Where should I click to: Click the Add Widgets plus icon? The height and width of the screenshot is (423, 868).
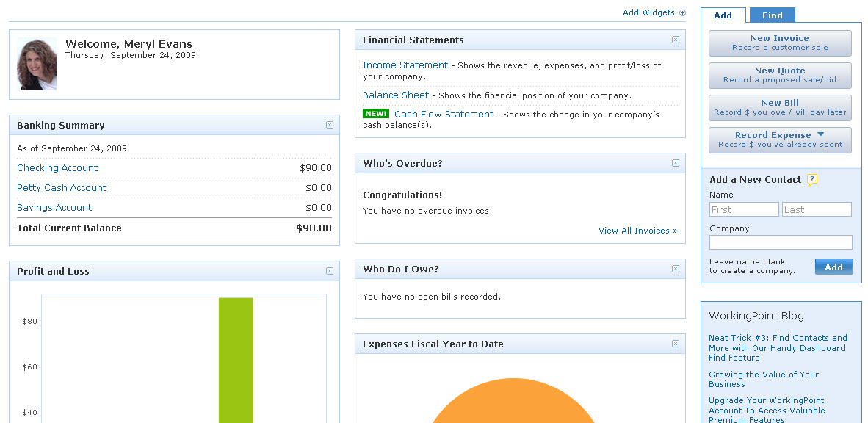(682, 12)
